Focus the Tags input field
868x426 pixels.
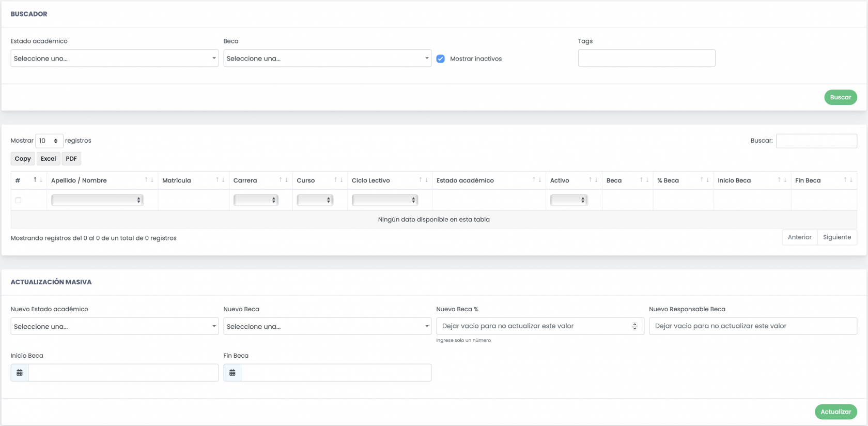point(647,58)
